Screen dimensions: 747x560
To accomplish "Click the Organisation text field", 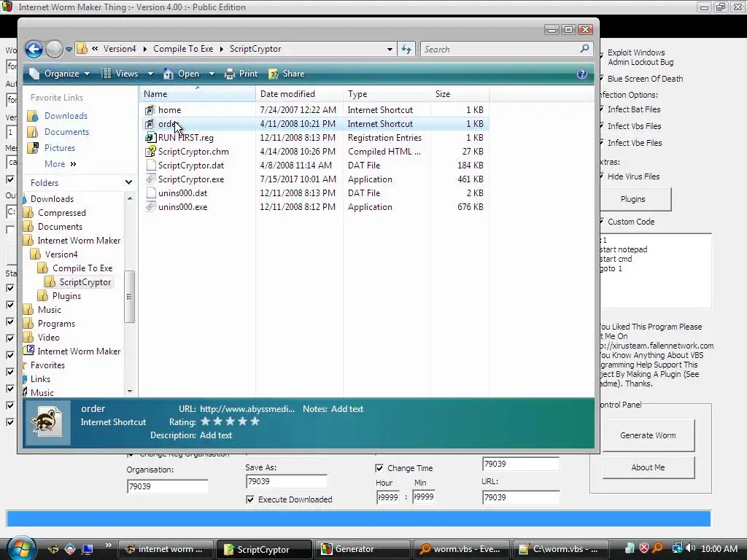I will pyautogui.click(x=167, y=486).
